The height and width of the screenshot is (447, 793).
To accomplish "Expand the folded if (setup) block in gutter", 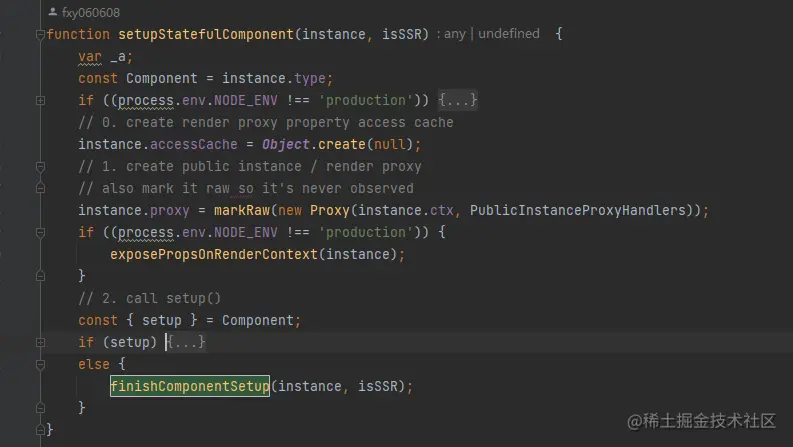I will (x=40, y=342).
